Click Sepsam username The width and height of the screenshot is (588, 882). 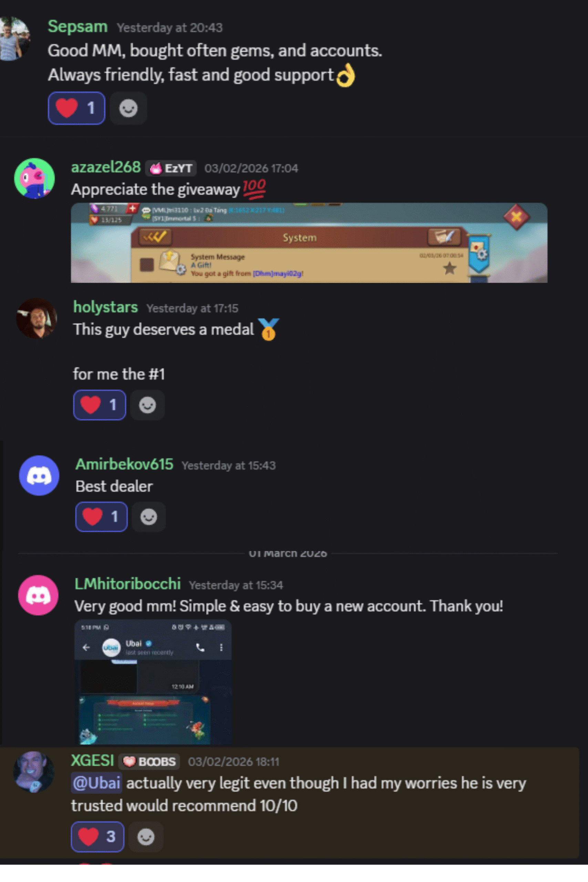pyautogui.click(x=78, y=27)
